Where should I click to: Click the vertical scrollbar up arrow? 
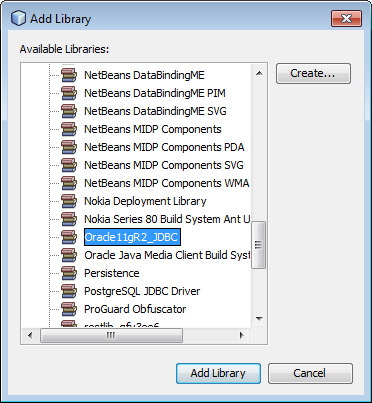(x=259, y=73)
